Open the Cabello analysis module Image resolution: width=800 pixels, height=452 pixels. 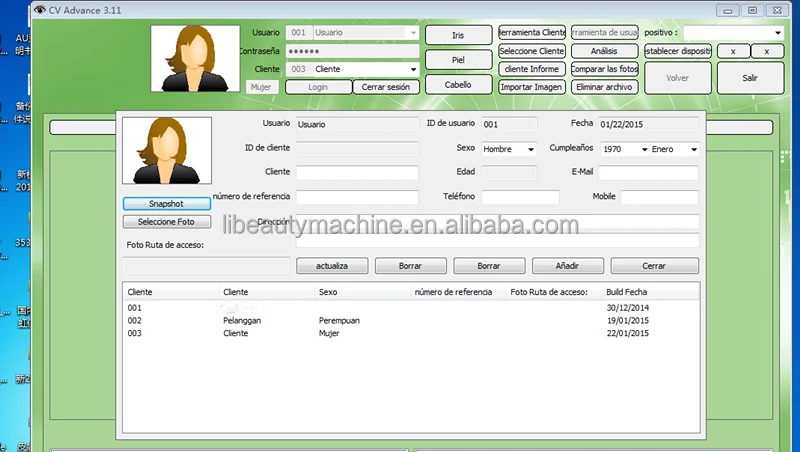(x=458, y=85)
